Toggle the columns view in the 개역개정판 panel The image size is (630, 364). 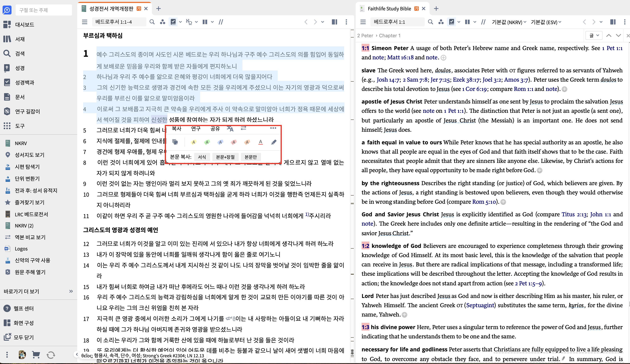point(205,22)
